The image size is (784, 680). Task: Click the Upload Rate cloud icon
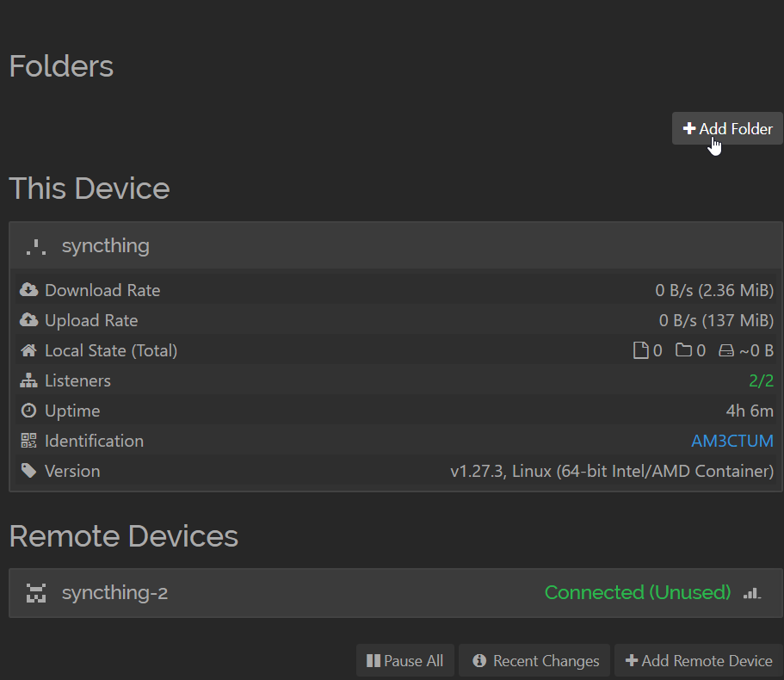(x=28, y=320)
